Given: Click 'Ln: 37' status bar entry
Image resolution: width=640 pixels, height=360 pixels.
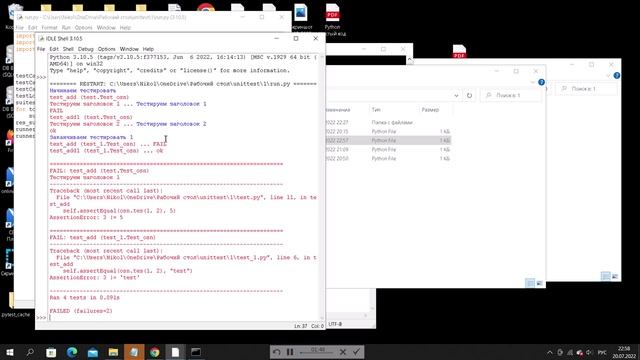Looking at the screenshot, I should point(300,326).
